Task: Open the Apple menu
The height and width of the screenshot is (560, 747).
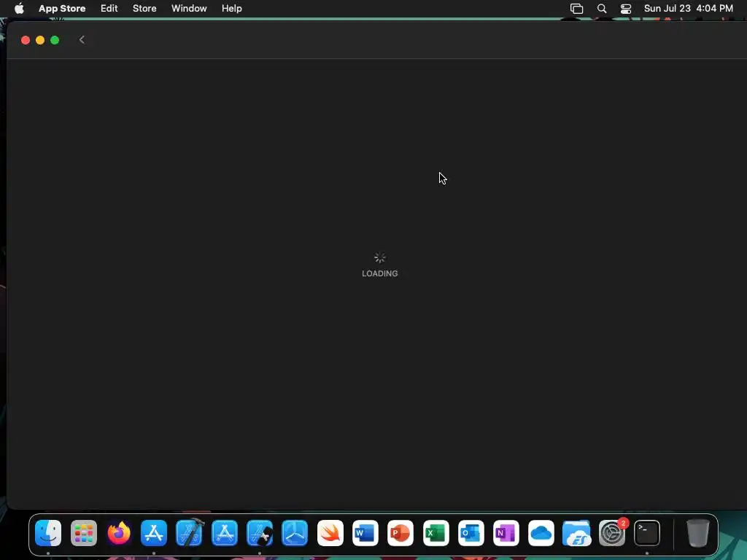Action: 19,9
